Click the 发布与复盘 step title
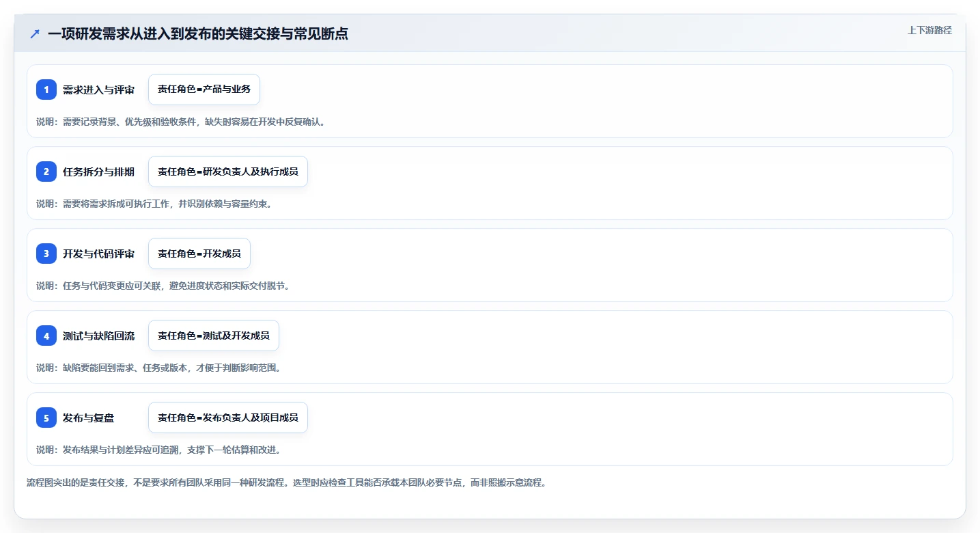 pyautogui.click(x=88, y=418)
